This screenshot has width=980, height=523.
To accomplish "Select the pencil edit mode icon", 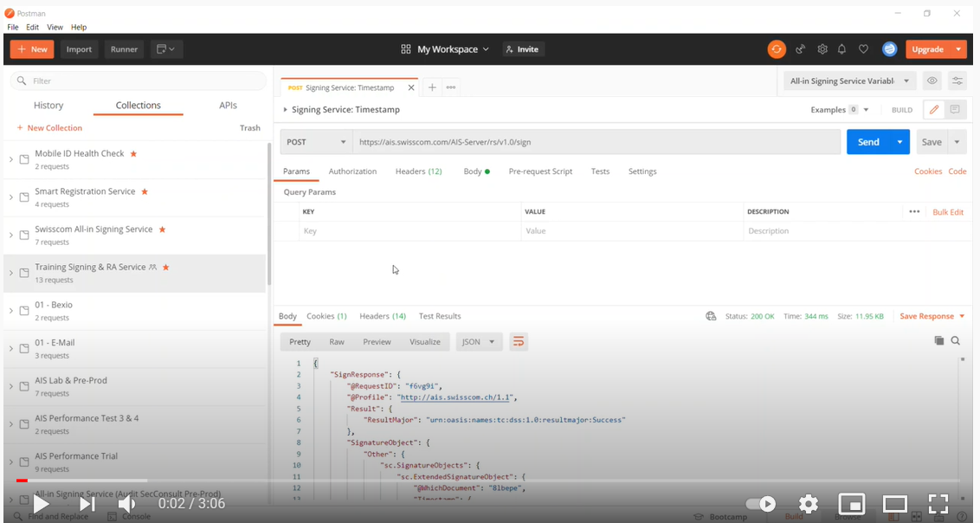I will (x=934, y=109).
